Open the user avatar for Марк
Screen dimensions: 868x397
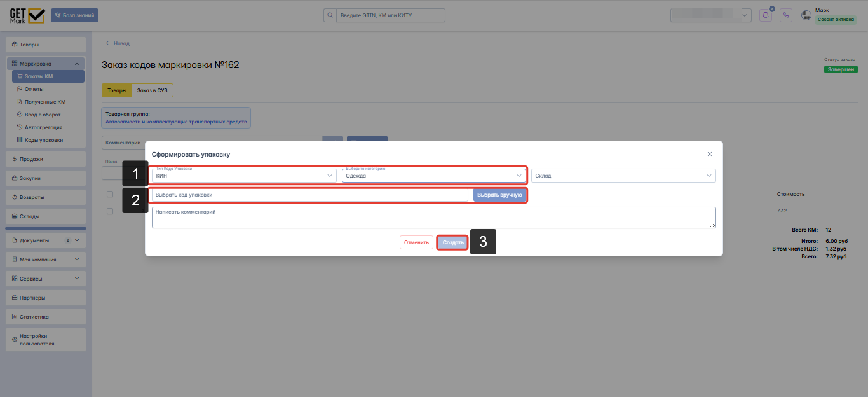(807, 15)
